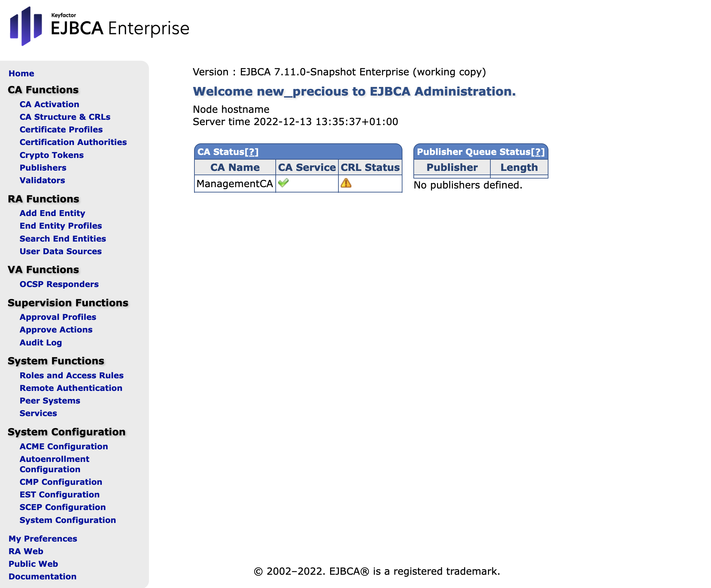Navigate to the RA Web
Screen dimensions: 711x588
(x=26, y=551)
